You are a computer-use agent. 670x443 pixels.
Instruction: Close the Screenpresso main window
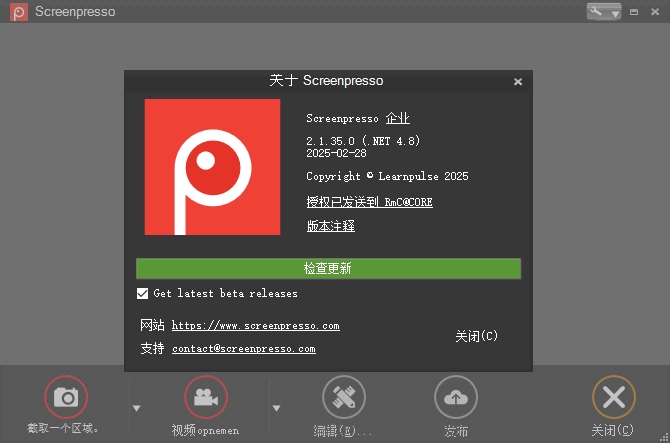[x=655, y=12]
